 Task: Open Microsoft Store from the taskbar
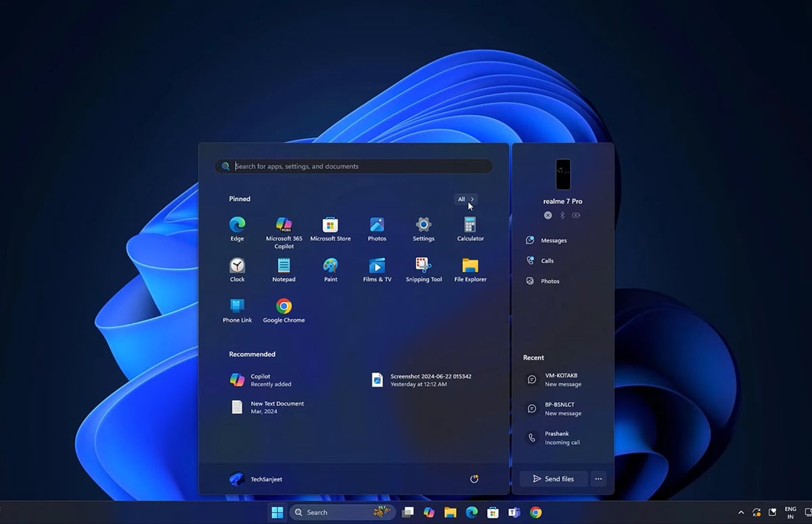tap(493, 512)
